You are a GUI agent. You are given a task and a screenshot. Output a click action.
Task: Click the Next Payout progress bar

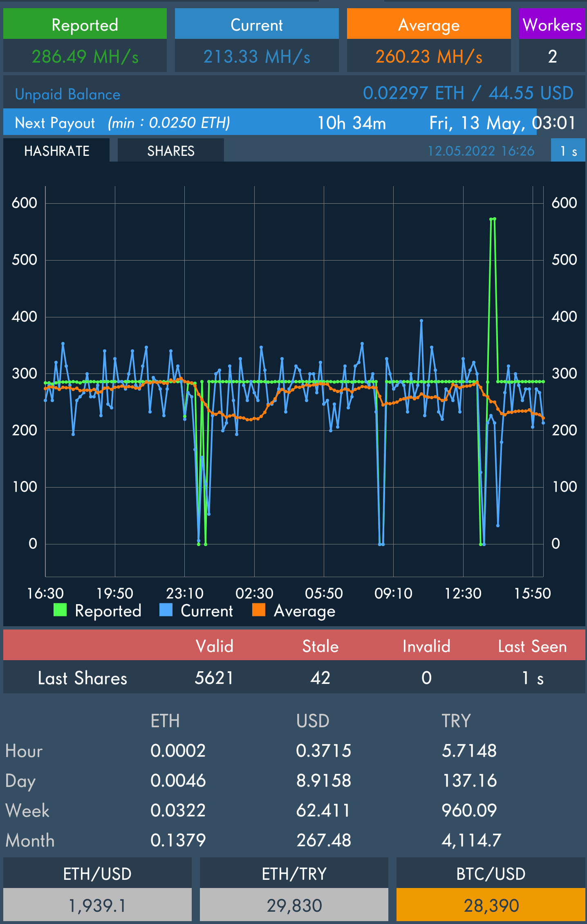pyautogui.click(x=294, y=122)
